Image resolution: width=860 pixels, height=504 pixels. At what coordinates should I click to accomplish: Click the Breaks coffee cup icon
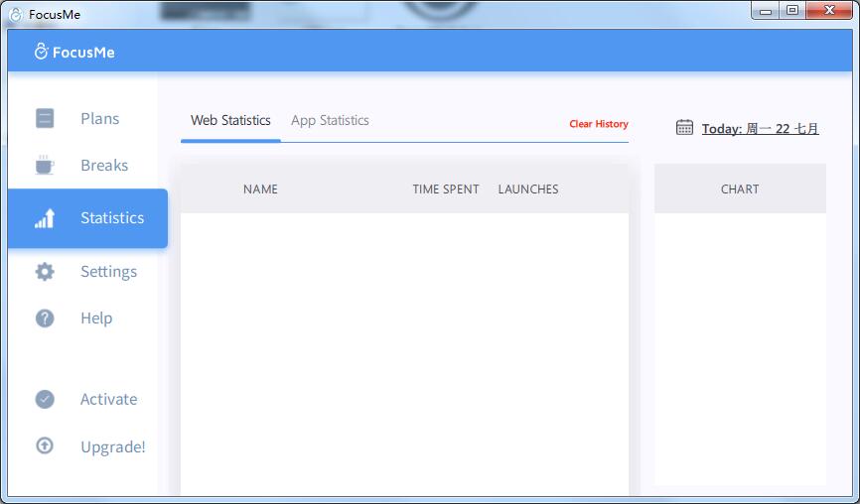click(x=45, y=165)
